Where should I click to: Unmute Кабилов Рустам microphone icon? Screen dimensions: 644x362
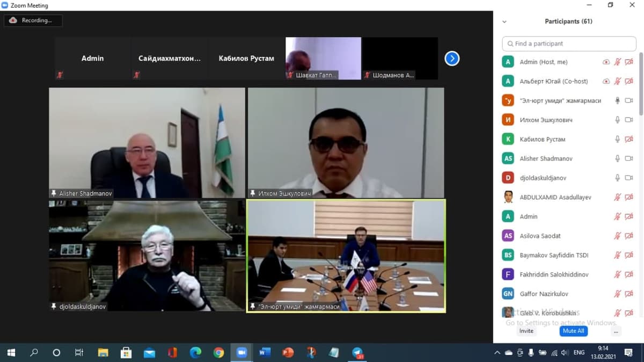[617, 139]
